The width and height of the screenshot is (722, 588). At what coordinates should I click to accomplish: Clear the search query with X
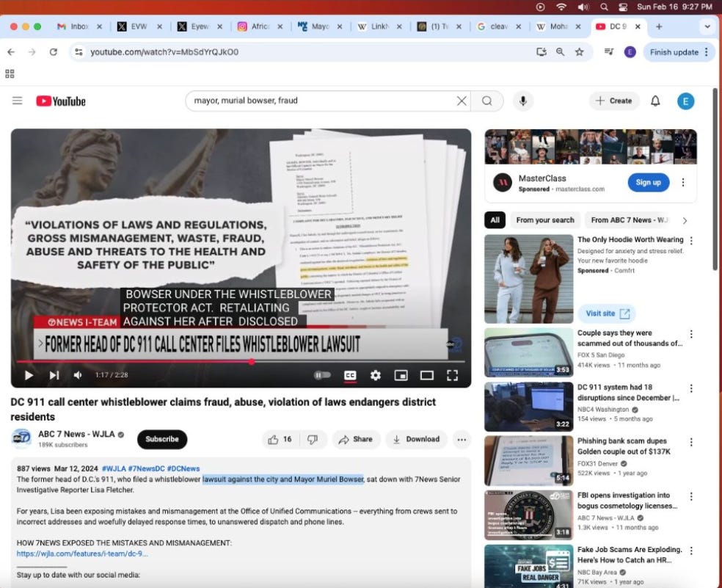tap(462, 101)
